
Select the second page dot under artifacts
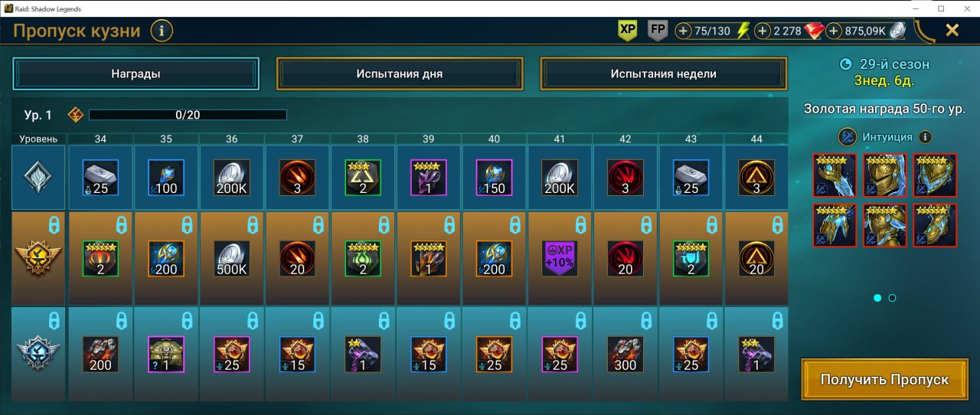tap(892, 298)
